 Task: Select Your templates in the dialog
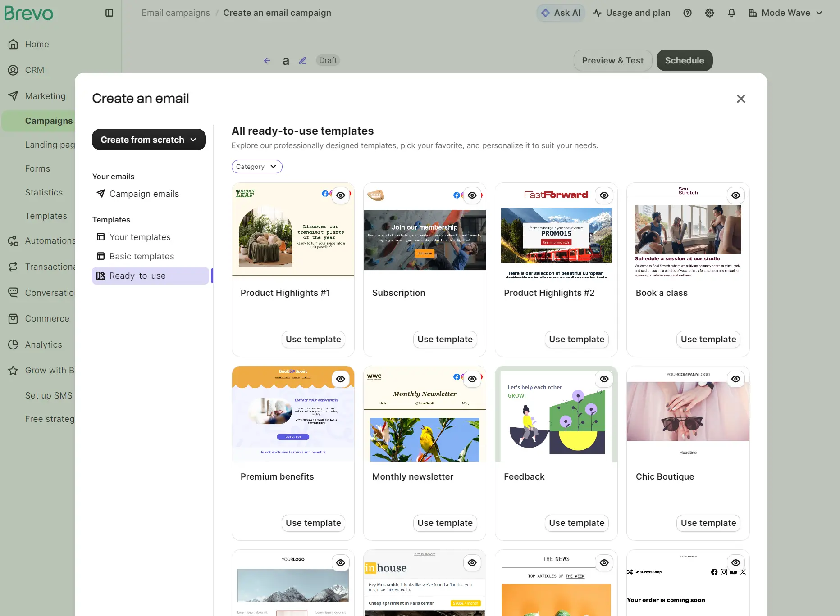[140, 237]
